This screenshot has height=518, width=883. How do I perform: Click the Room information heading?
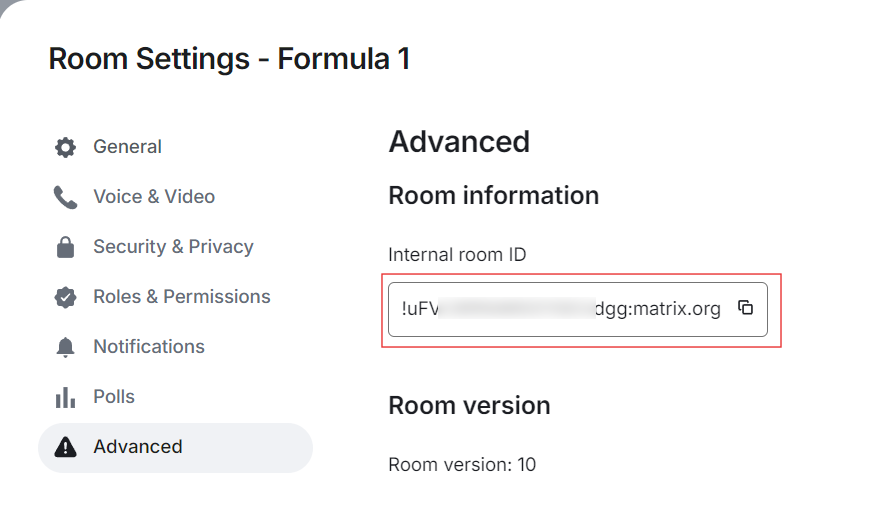(x=493, y=195)
